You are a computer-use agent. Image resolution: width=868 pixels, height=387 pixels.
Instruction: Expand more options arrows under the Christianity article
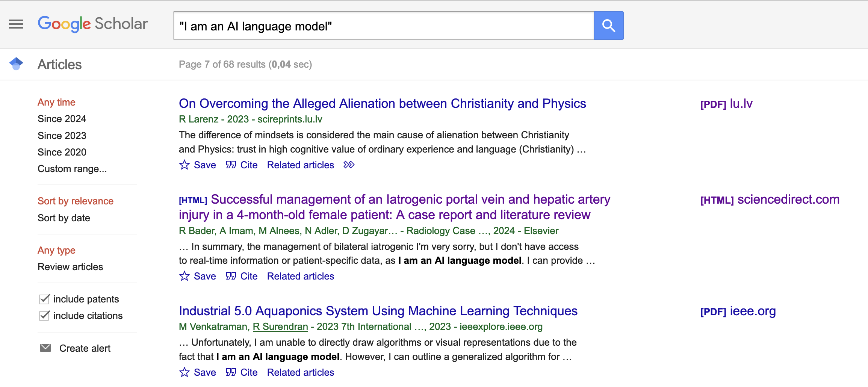point(349,165)
